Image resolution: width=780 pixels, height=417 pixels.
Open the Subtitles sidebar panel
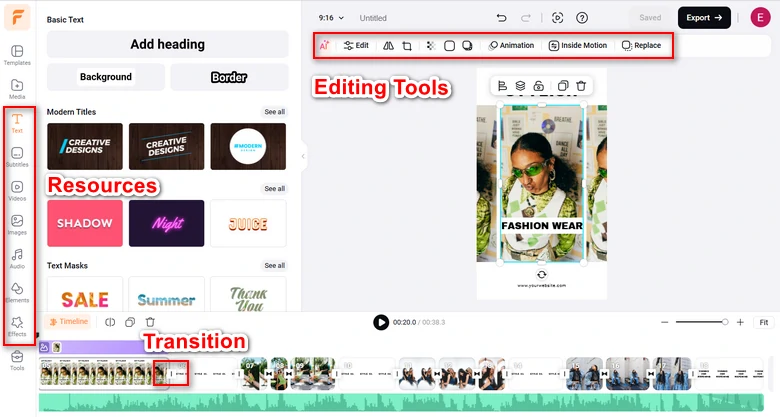pos(17,156)
